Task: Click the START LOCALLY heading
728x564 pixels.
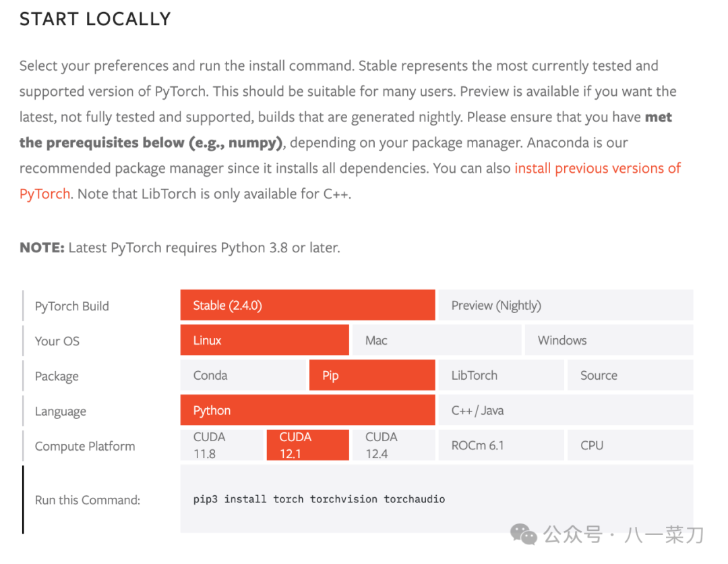Action: click(x=95, y=19)
